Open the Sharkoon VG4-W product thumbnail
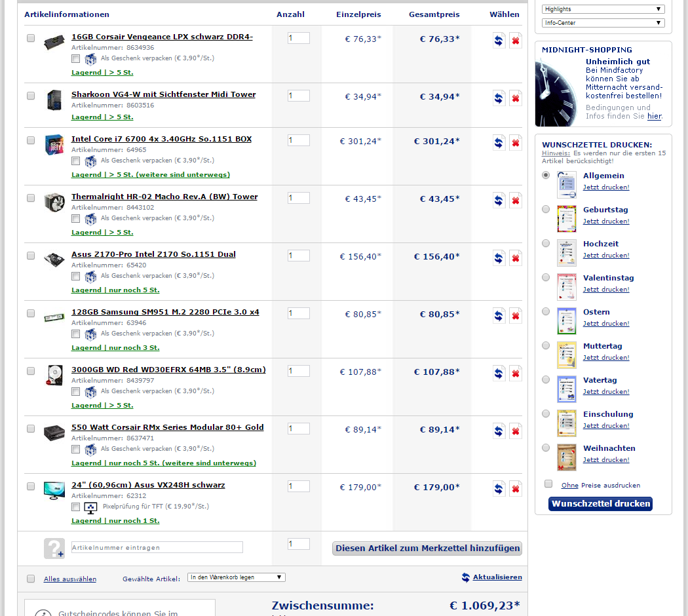 [54, 100]
